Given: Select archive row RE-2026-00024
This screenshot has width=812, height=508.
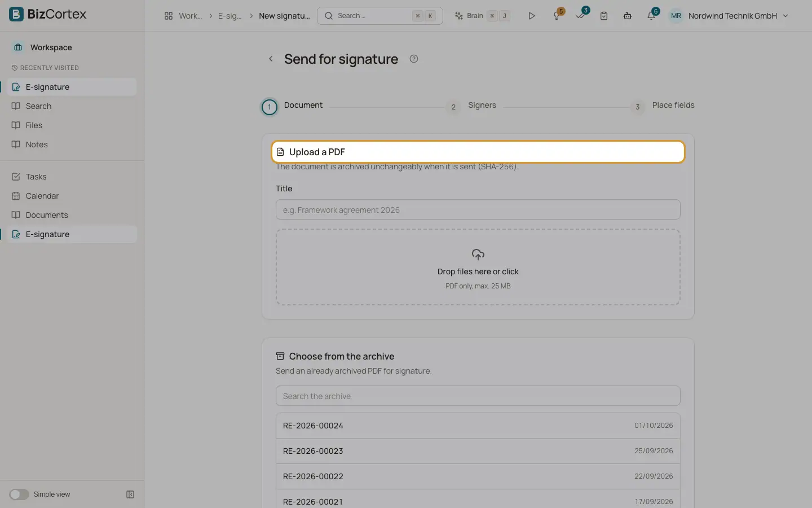Looking at the screenshot, I should [478, 426].
